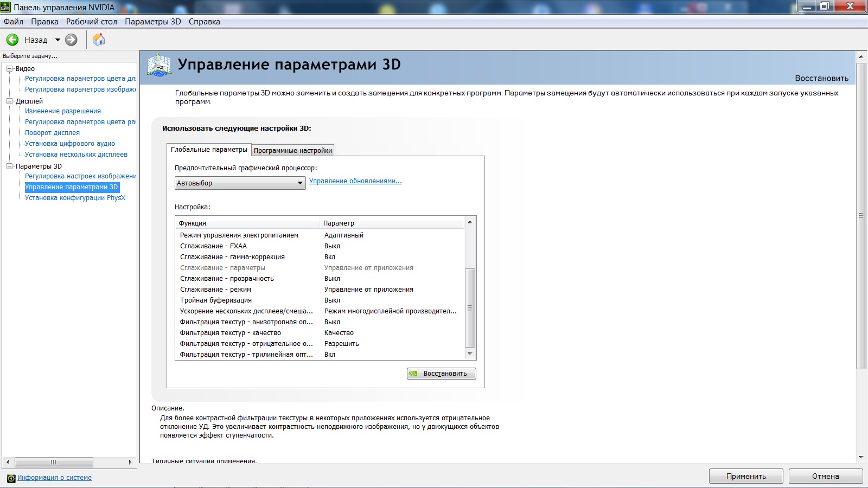The width and height of the screenshot is (868, 488).
Task: Open the Автовыбор graphics processor dropdown
Action: (240, 183)
